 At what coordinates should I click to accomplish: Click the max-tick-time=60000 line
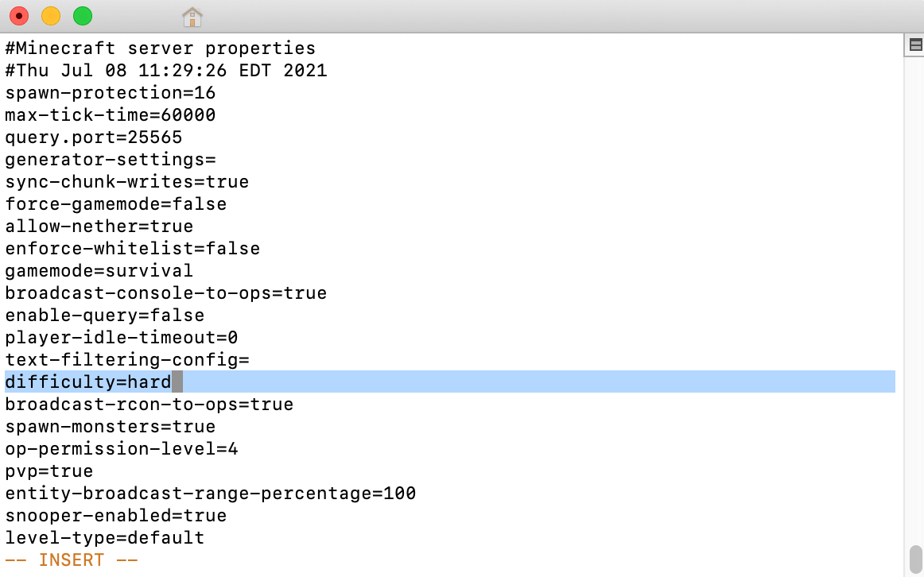point(110,115)
